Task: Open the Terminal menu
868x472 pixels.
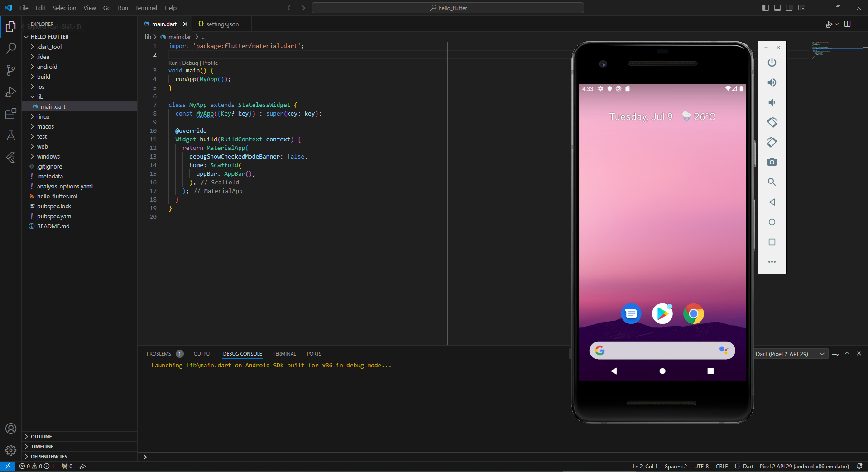Action: pyautogui.click(x=146, y=8)
